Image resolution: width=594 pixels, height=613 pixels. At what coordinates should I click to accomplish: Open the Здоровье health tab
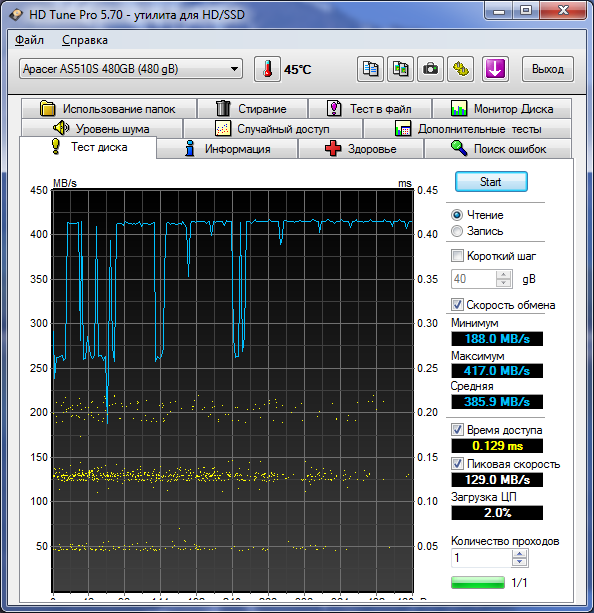(x=361, y=149)
